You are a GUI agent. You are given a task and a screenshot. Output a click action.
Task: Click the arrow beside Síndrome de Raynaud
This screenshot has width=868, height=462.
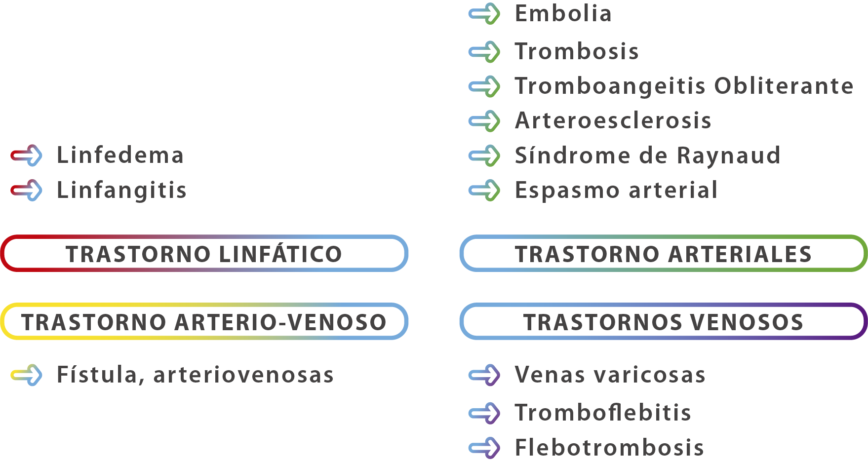[484, 155]
